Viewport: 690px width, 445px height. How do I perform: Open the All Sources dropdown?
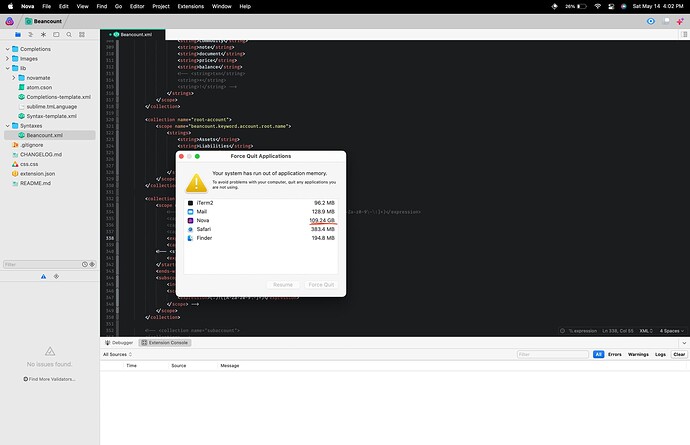(117, 354)
